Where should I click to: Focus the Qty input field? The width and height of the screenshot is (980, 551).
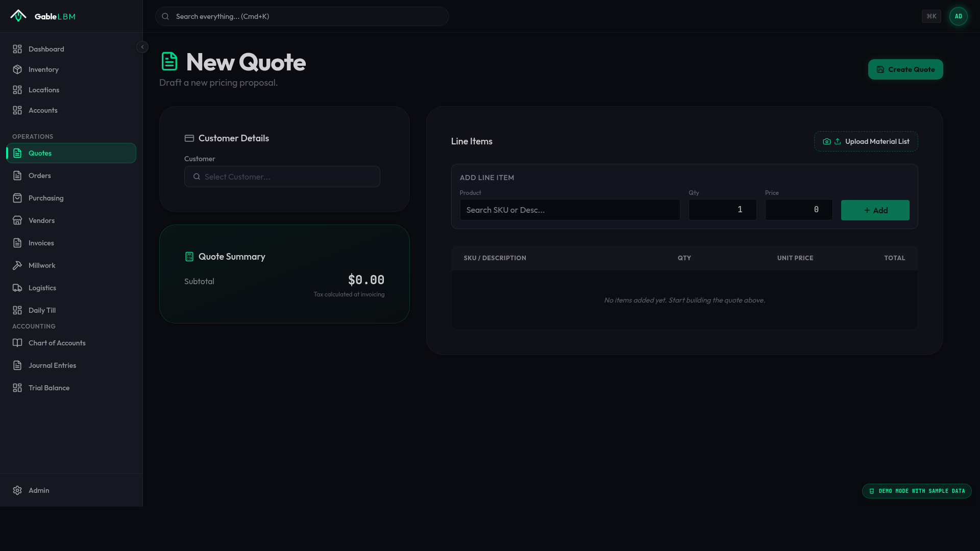click(x=722, y=209)
